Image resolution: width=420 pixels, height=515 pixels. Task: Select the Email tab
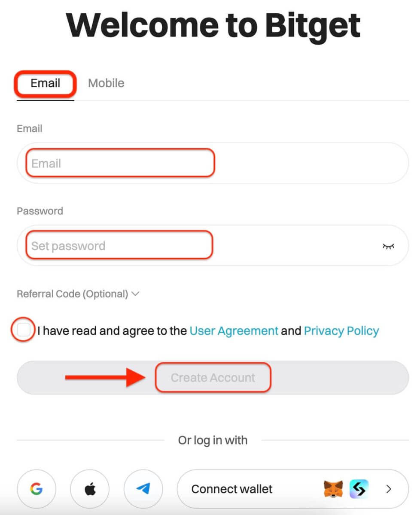click(x=45, y=83)
